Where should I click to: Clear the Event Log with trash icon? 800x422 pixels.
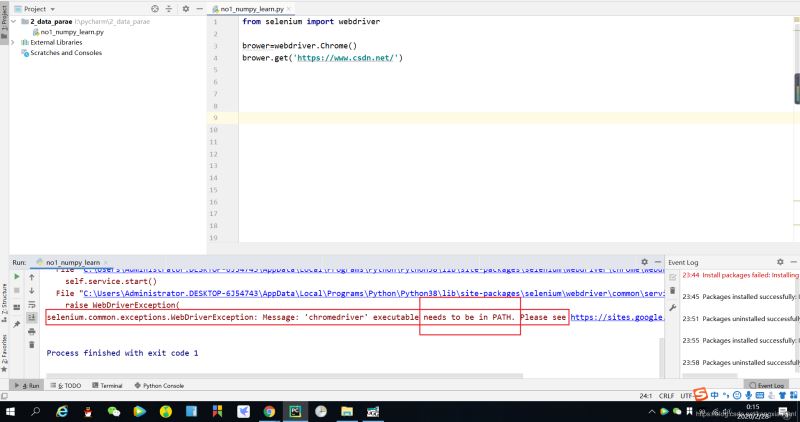(x=672, y=290)
